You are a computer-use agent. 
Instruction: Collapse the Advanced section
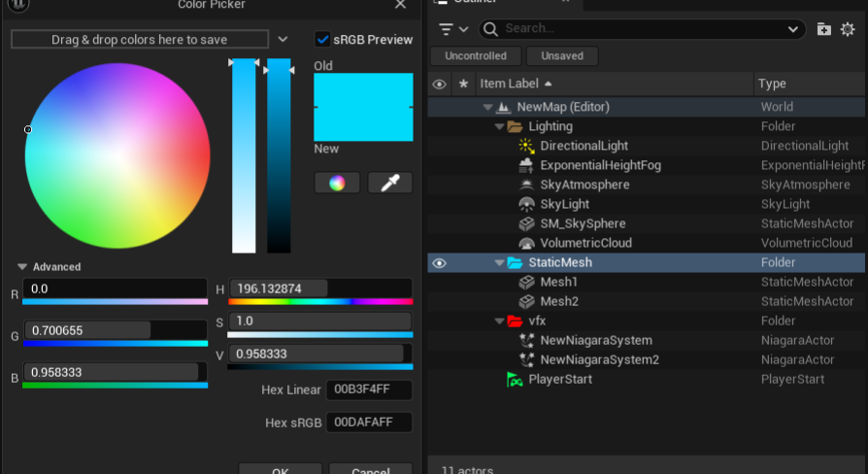[x=22, y=267]
